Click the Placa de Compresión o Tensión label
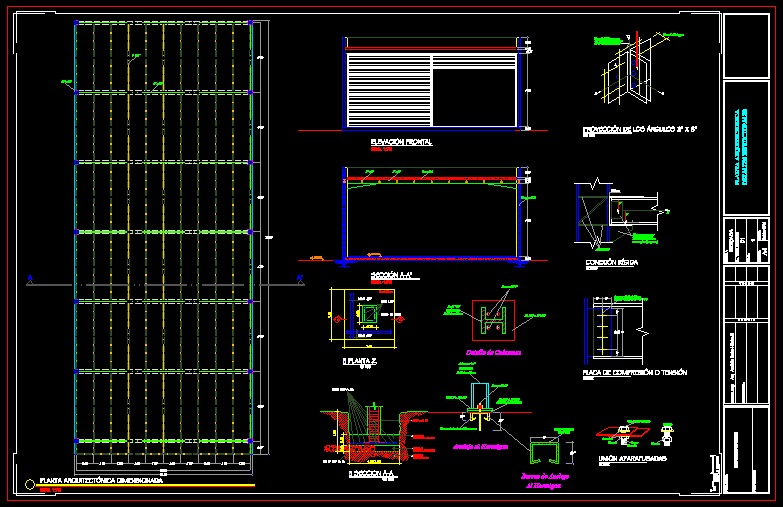 [x=634, y=372]
